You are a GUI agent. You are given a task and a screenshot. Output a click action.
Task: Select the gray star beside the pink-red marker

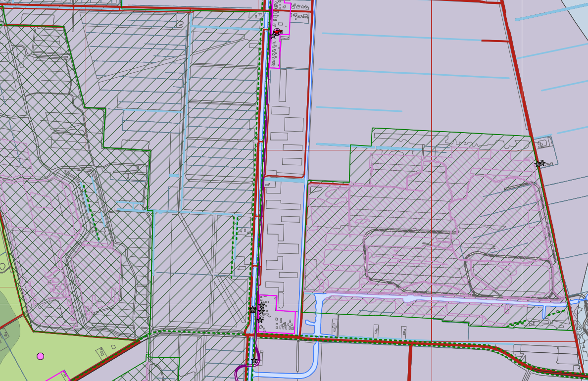pyautogui.click(x=273, y=36)
